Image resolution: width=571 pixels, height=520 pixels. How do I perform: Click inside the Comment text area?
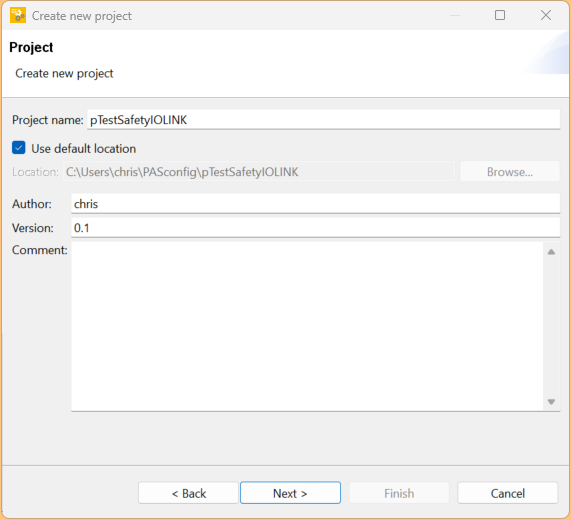(x=307, y=326)
